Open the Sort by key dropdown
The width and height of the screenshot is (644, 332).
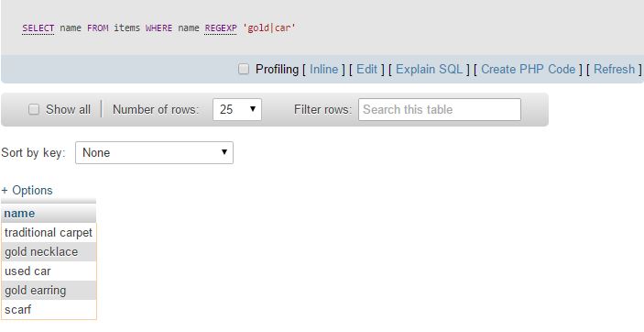point(154,152)
